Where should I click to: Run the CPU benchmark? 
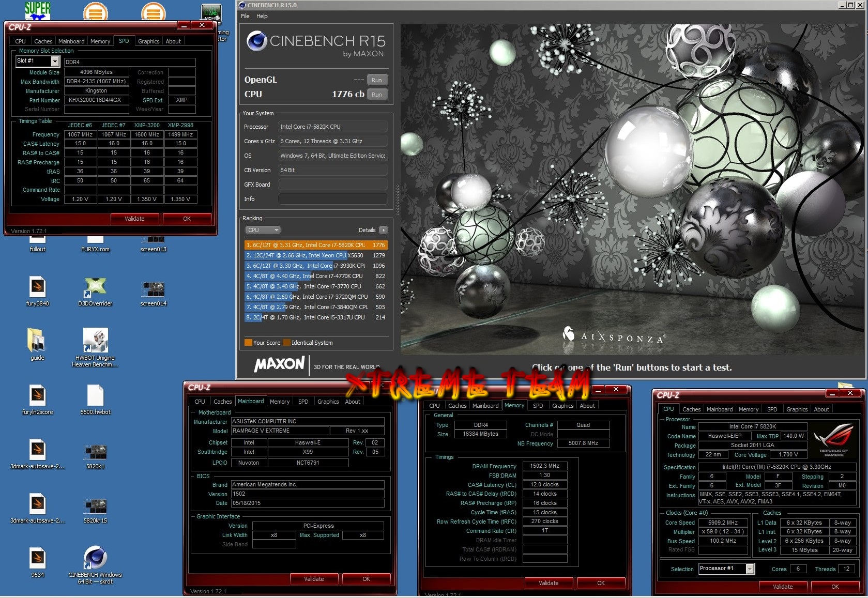click(x=377, y=95)
